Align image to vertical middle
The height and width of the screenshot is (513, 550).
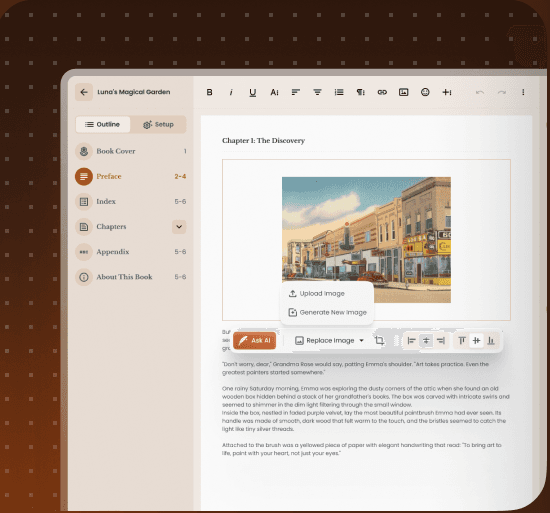click(x=476, y=340)
